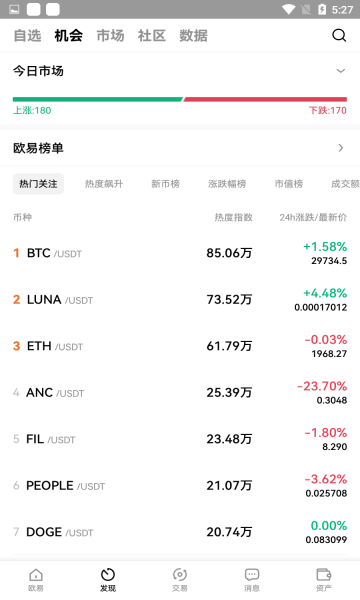This screenshot has width=360, height=600.
Task: Tap the Wi-Fi signal status icon
Action: click(288, 10)
